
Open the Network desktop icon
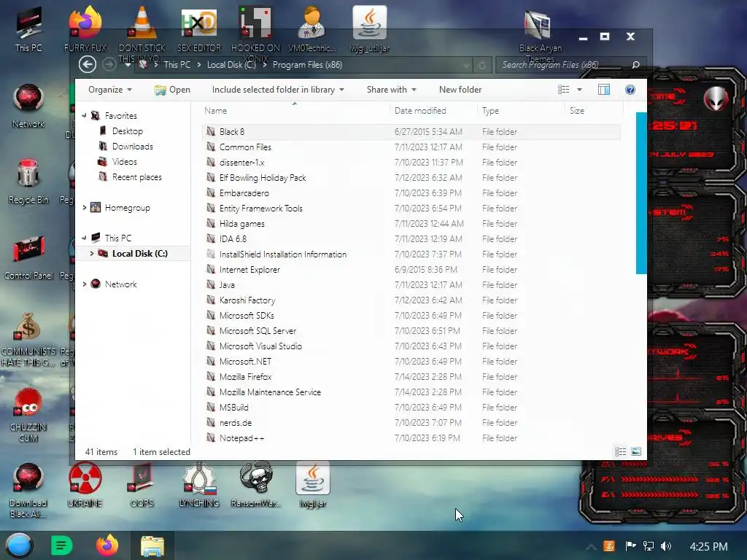click(28, 106)
